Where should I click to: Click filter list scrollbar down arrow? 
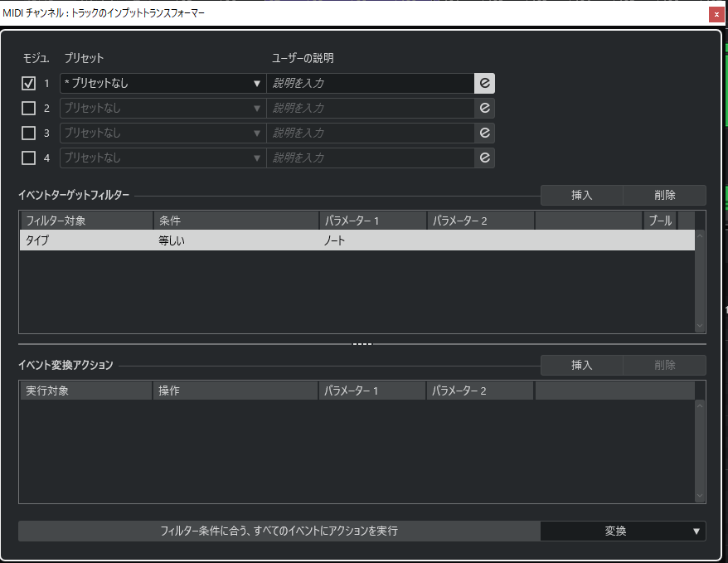(x=700, y=326)
